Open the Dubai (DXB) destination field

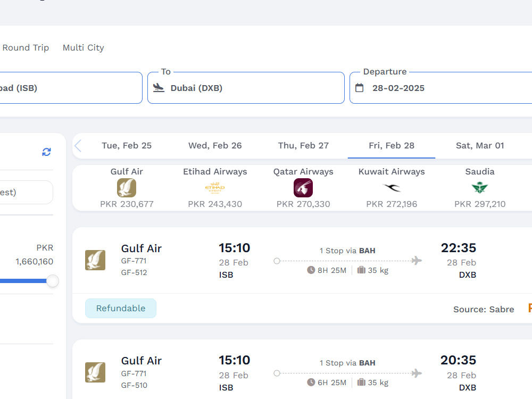246,88
